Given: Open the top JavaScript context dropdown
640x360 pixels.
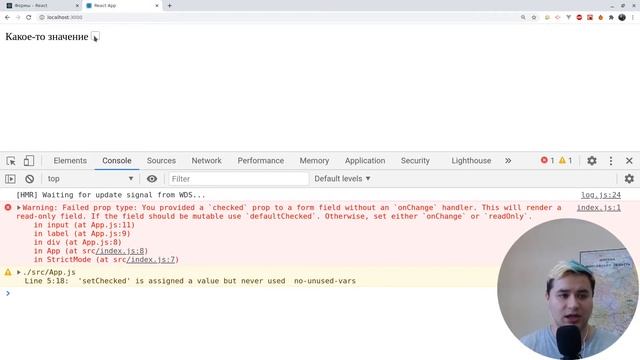Looking at the screenshot, I should point(90,179).
